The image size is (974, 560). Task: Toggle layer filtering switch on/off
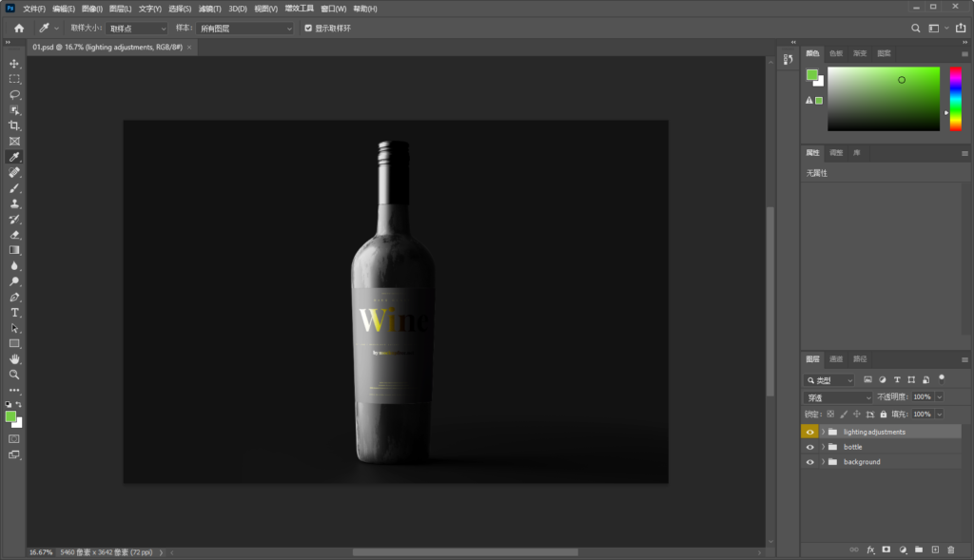(x=942, y=378)
